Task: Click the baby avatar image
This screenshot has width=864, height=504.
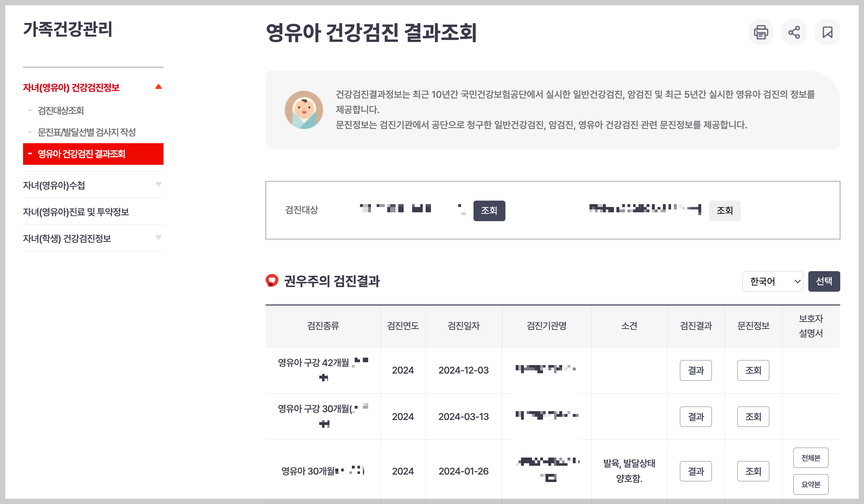Action: 304,110
